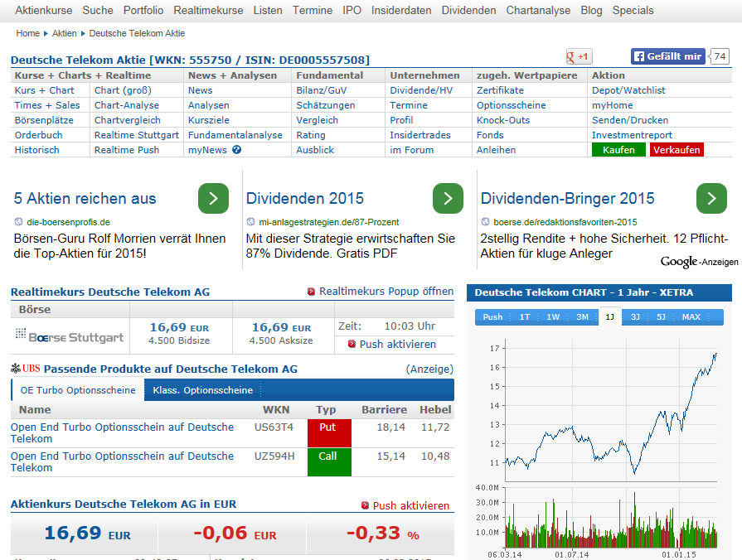The width and height of the screenshot is (742, 560).
Task: Click the red Put type cell
Action: coord(329,432)
